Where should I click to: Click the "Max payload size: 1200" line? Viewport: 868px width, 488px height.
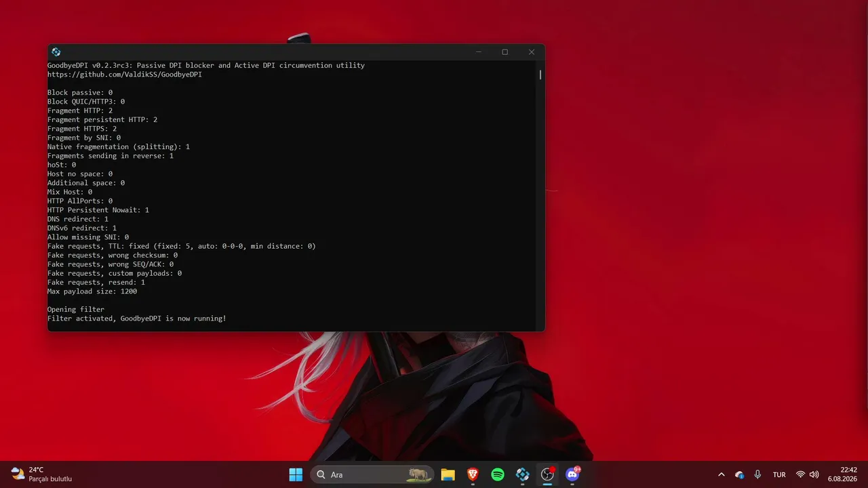[x=92, y=291]
